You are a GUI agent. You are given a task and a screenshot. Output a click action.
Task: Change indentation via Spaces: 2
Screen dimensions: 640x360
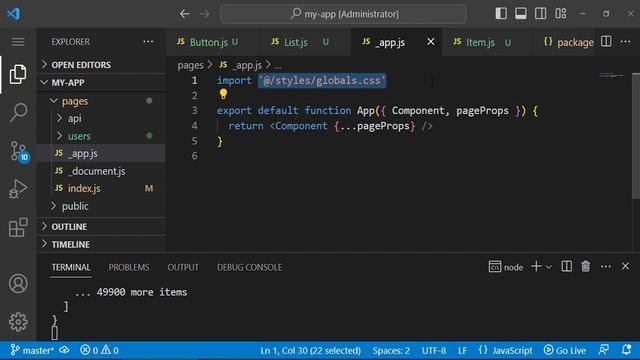[391, 351]
